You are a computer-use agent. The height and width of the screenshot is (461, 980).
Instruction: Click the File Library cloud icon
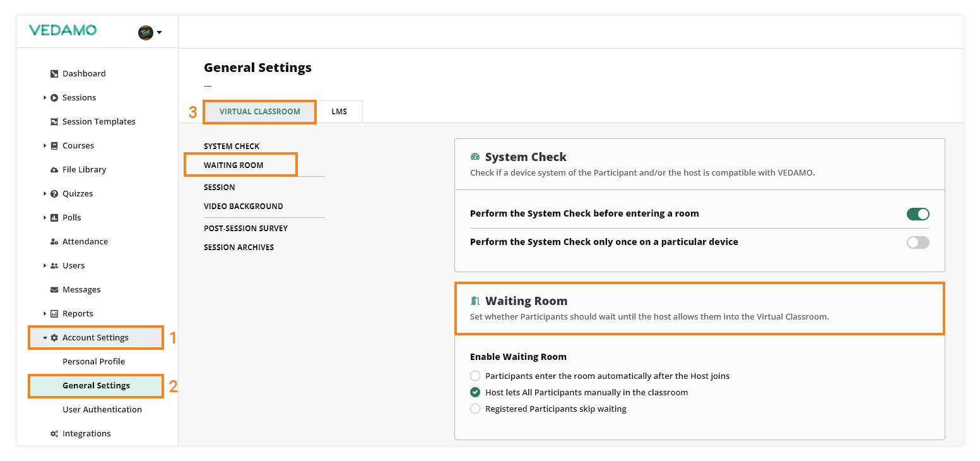(x=54, y=170)
